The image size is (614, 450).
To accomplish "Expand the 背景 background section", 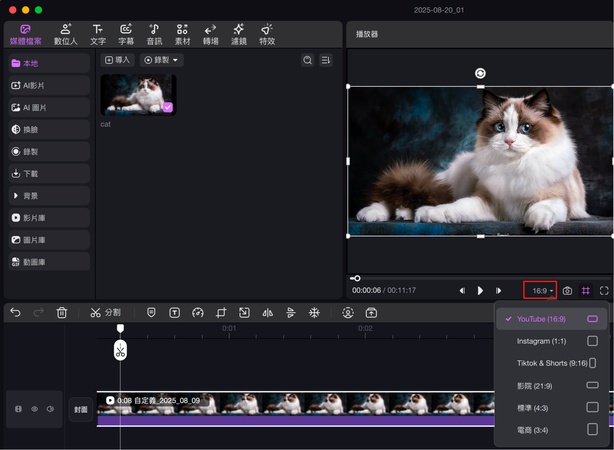I will (49, 196).
